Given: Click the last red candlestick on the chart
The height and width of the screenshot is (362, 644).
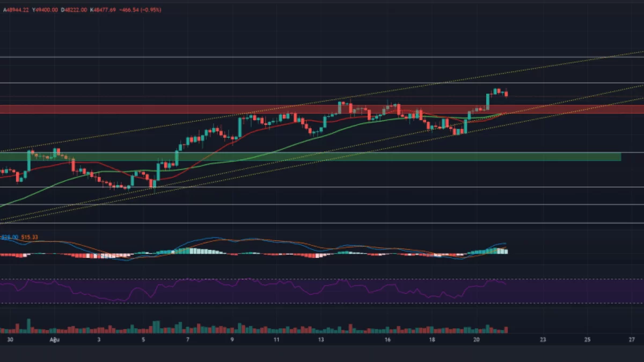Looking at the screenshot, I should pyautogui.click(x=506, y=94).
